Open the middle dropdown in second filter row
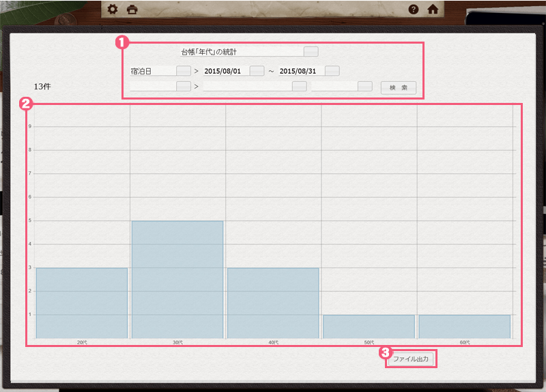The image size is (546, 392). [299, 87]
